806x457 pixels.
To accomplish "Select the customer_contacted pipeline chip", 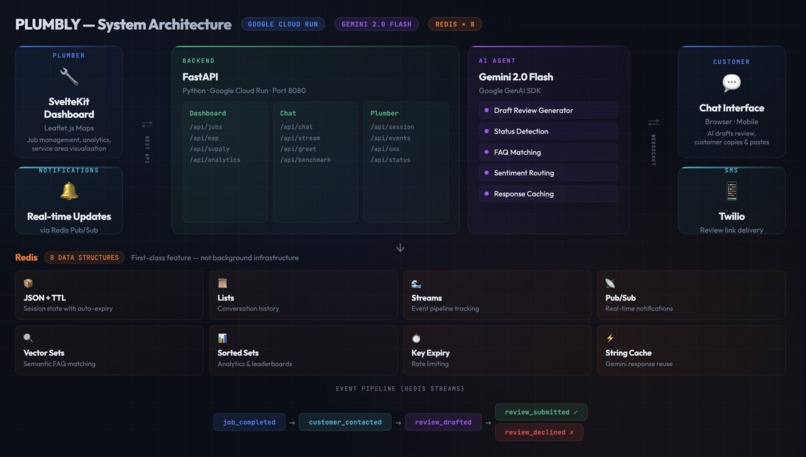I will click(345, 422).
